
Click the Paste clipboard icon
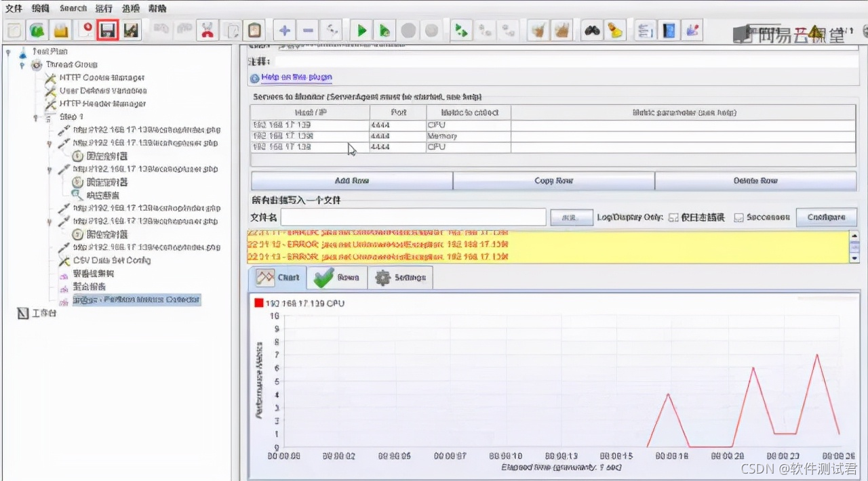[254, 30]
